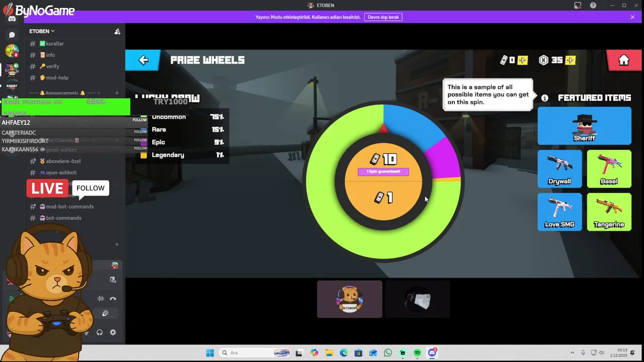Select the Love SMG weapon card
Screen dimensions: 644x362
(559, 212)
